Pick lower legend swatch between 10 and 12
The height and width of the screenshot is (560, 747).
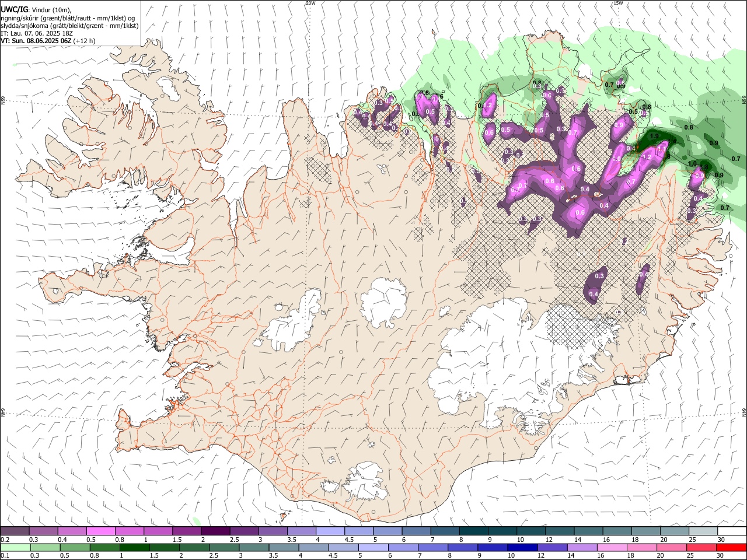[523, 547]
